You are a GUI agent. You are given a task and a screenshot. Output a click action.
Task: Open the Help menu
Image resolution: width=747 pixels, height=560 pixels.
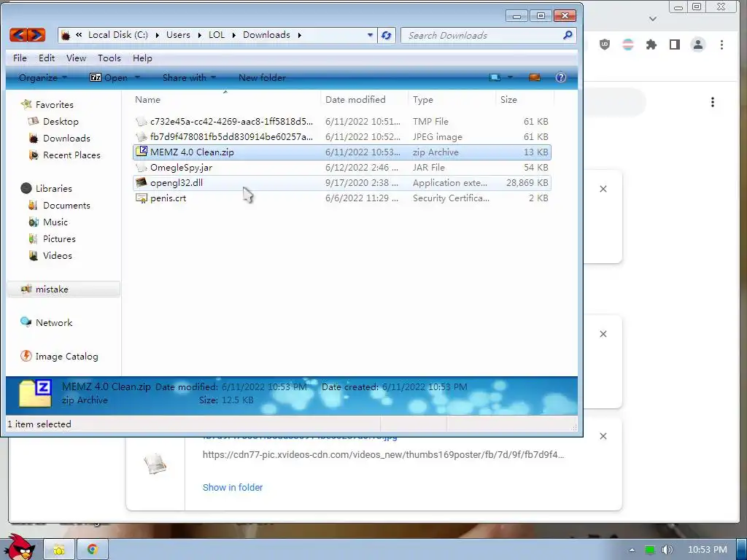[142, 58]
